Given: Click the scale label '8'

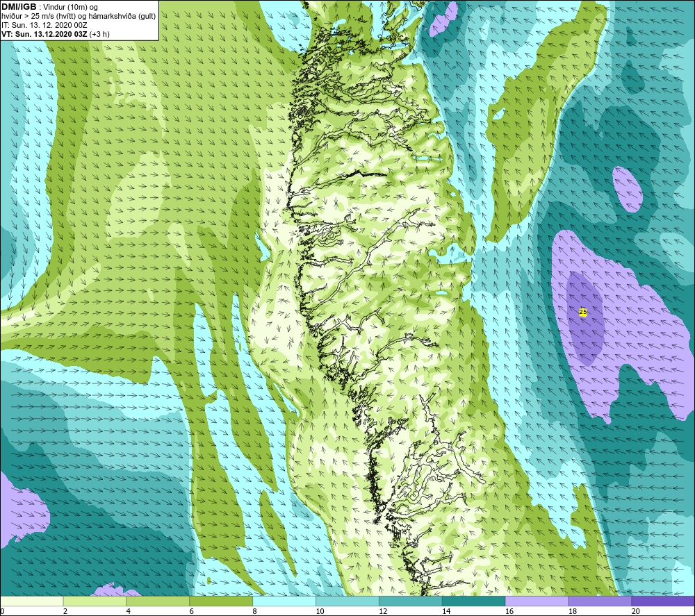Looking at the screenshot, I should [255, 611].
